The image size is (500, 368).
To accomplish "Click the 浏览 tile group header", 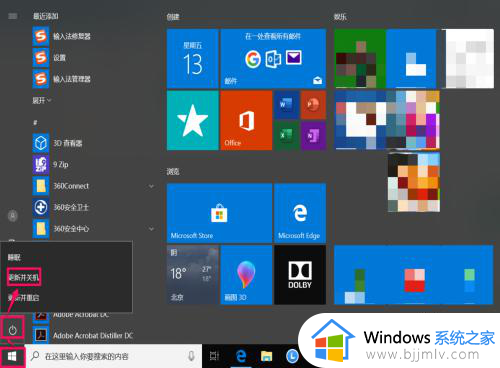I will point(173,172).
